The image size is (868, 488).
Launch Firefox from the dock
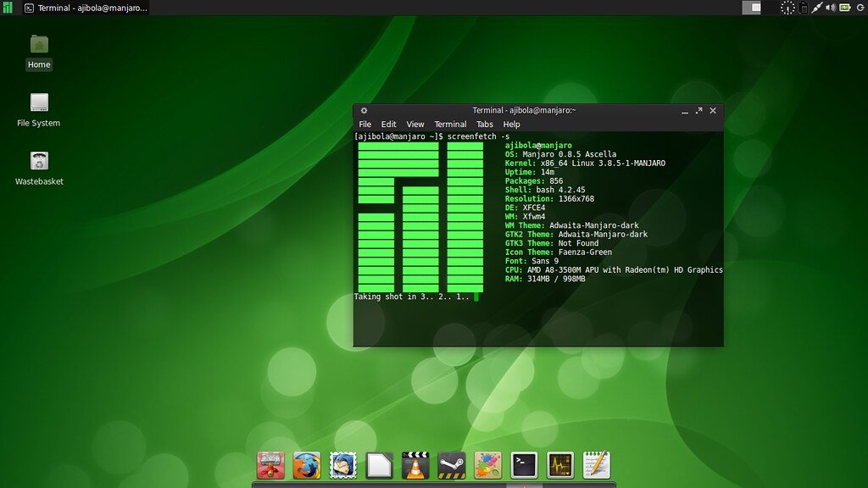tap(307, 465)
